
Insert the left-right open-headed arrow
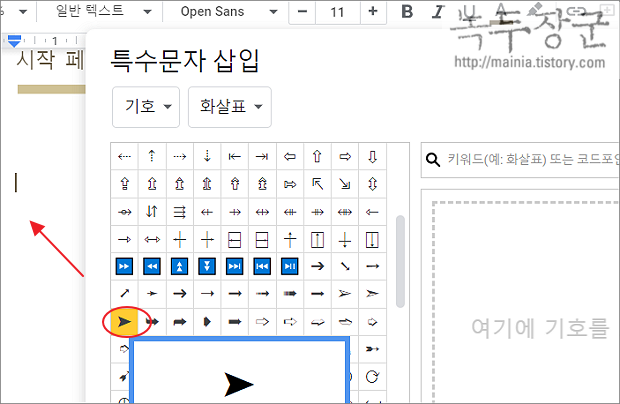[x=152, y=240]
